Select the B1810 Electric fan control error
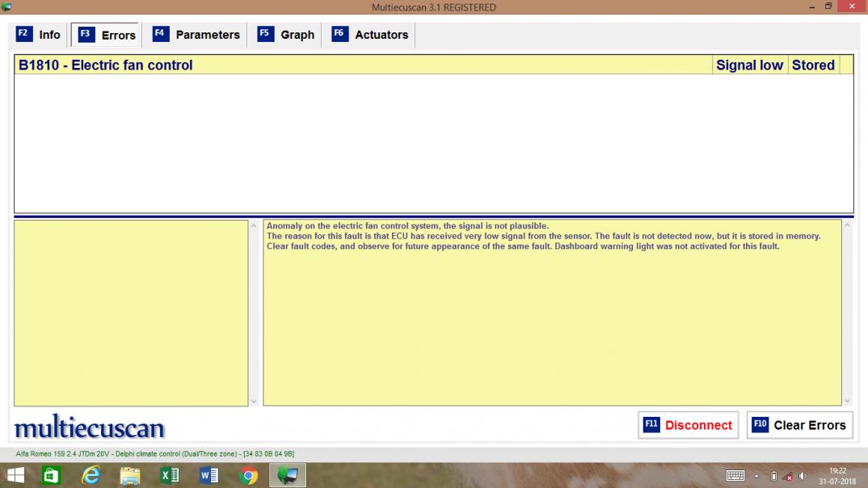Screen dimensions: 868x488 433,65
